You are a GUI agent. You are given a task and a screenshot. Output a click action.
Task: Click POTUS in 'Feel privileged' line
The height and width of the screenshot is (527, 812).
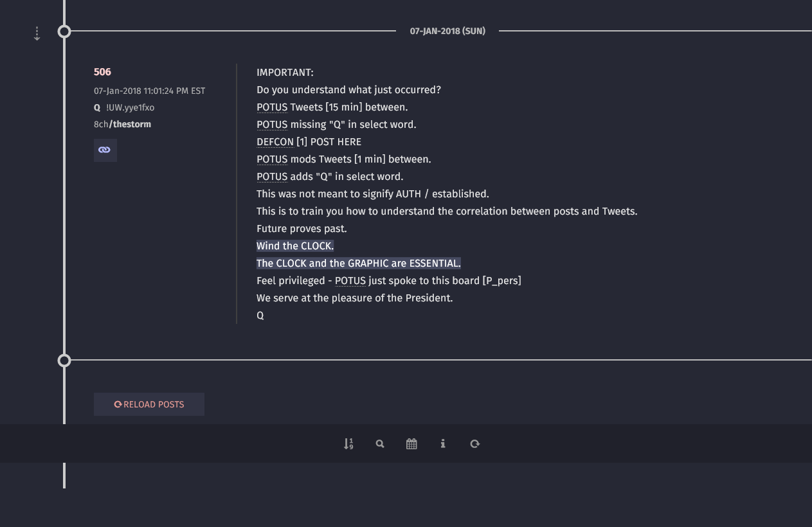(x=350, y=281)
